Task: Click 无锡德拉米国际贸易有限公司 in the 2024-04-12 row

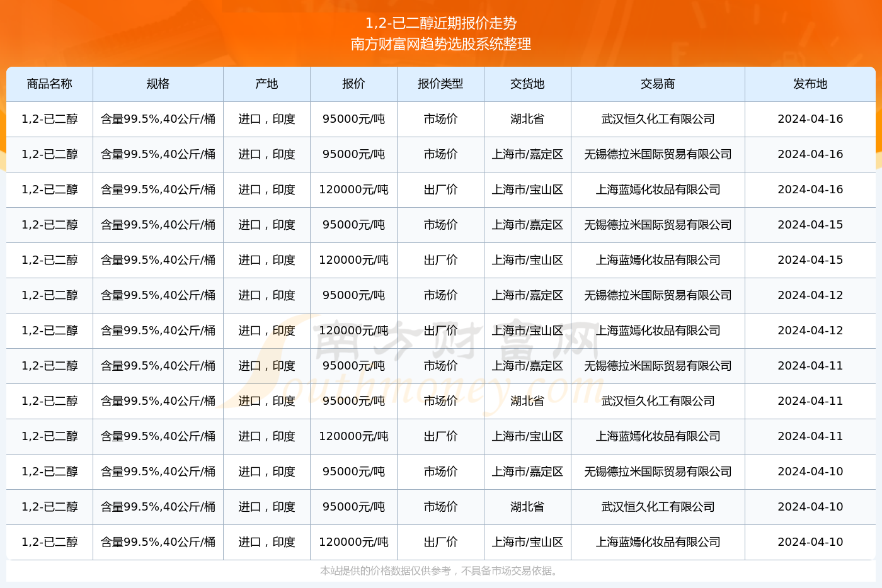Action: (x=658, y=295)
